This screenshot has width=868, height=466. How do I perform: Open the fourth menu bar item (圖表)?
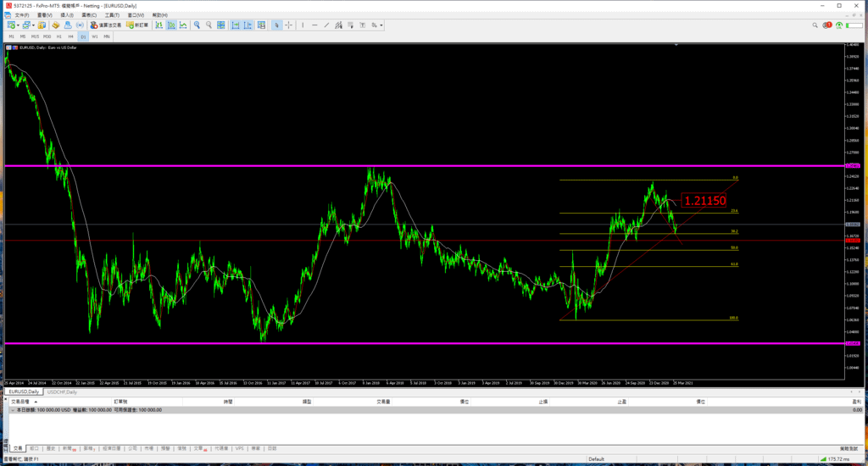tap(88, 15)
